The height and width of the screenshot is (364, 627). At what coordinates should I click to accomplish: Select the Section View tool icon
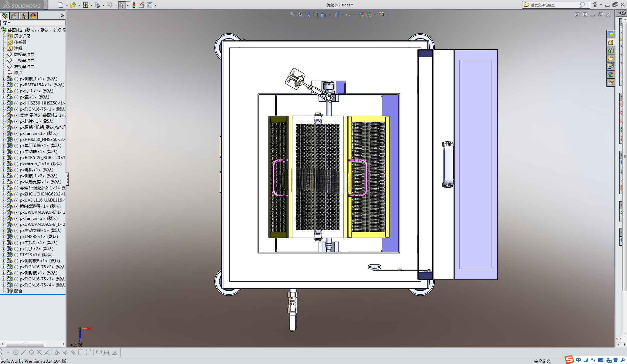(x=316, y=14)
